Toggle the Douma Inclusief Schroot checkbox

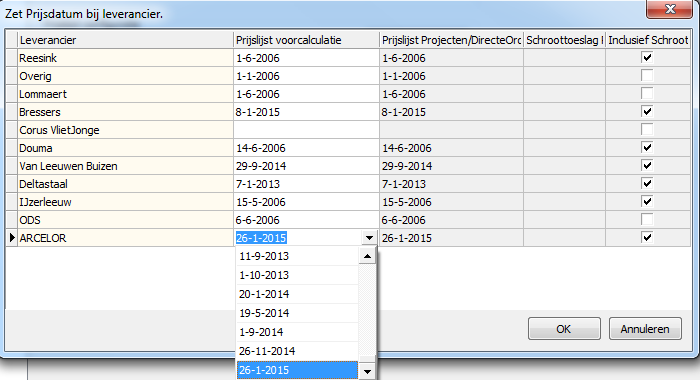[x=647, y=147]
